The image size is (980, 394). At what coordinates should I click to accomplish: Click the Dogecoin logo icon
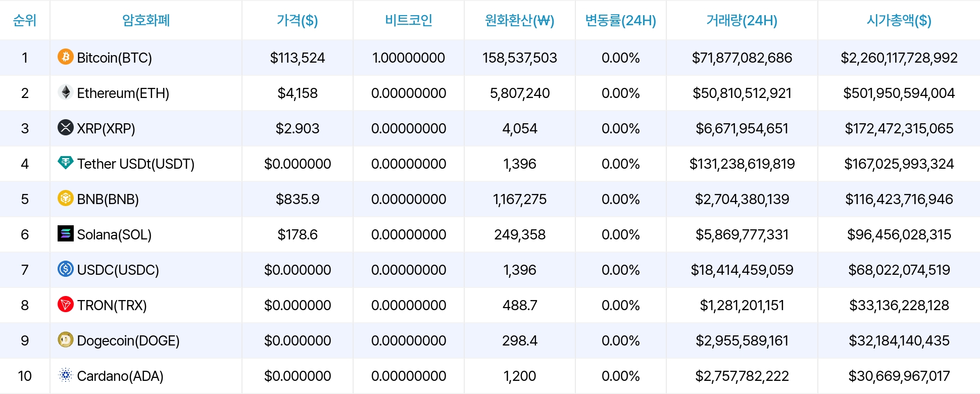[x=66, y=339]
